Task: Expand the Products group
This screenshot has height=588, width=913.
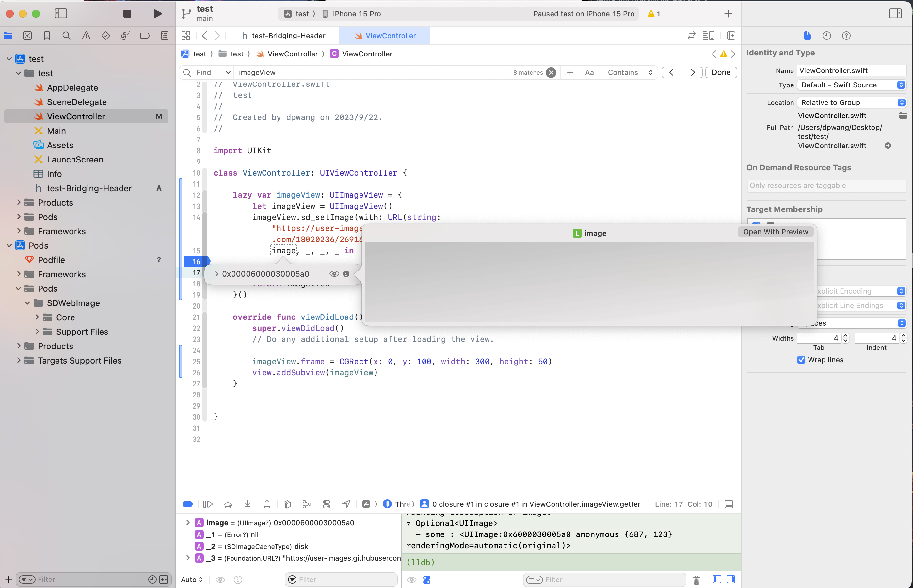Action: pyautogui.click(x=18, y=202)
